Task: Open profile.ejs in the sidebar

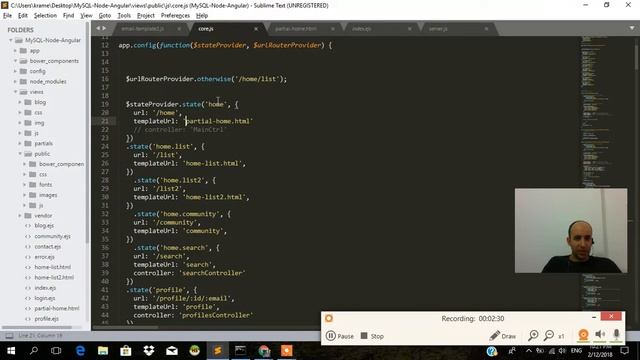Action: coord(46,318)
